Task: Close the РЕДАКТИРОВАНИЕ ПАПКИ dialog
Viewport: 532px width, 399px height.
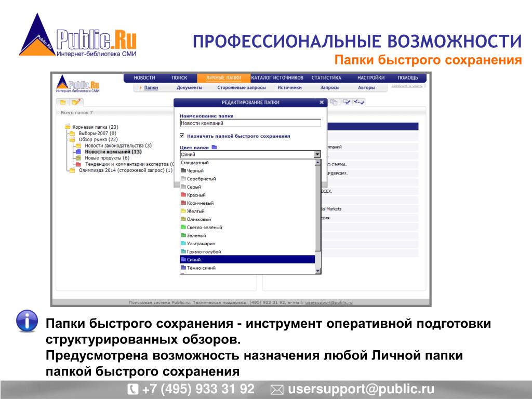Action: [x=321, y=102]
